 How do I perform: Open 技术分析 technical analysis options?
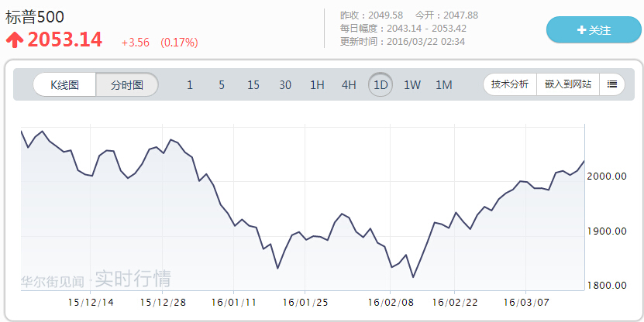click(x=510, y=84)
